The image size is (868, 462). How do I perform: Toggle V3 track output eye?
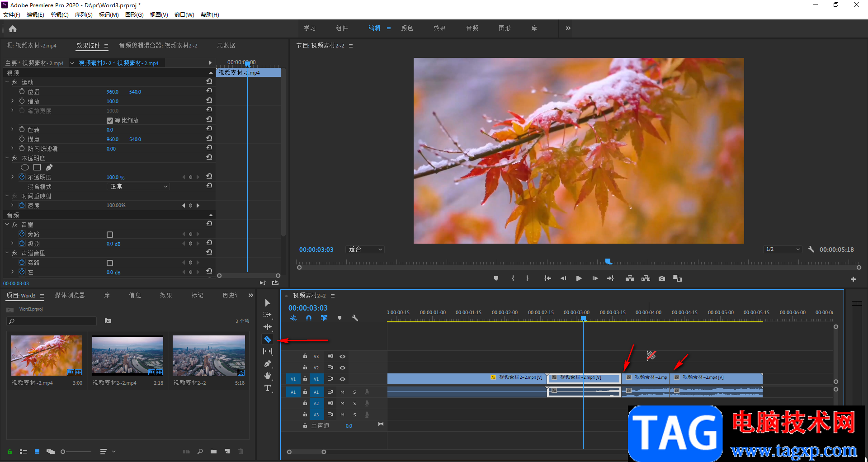(342, 356)
